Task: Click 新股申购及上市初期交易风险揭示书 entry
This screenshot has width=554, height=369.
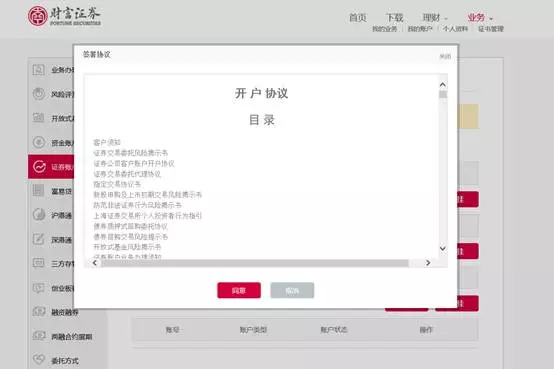Action: [147, 195]
